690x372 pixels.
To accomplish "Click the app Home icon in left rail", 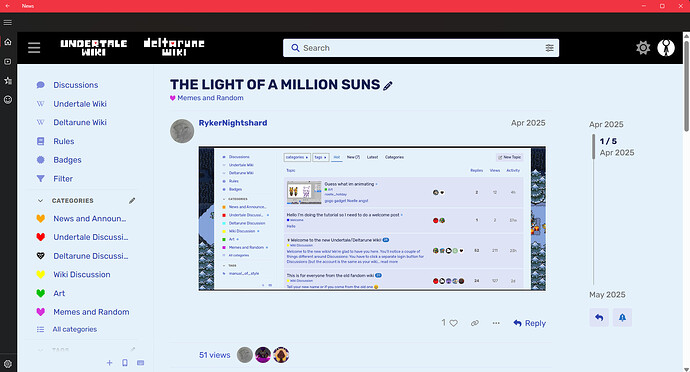I will click(8, 42).
